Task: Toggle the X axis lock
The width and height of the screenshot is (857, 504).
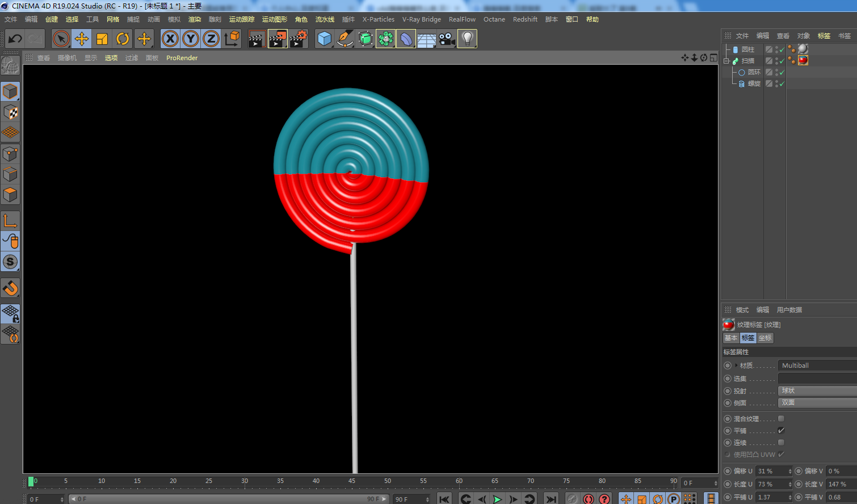Action: pyautogui.click(x=170, y=39)
